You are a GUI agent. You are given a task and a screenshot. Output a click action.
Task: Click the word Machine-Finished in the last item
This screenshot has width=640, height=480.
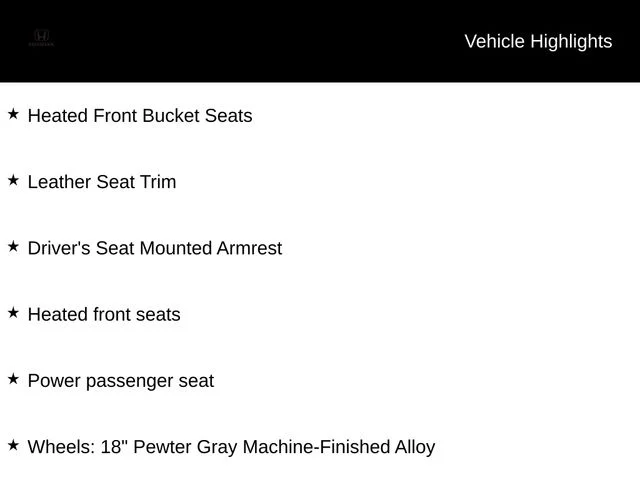coord(316,447)
